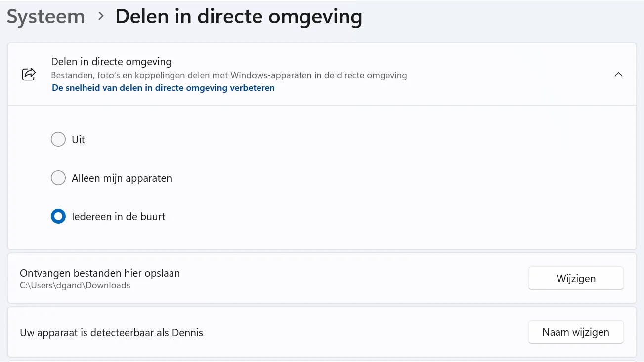Screen dimensions: 644x362
Task: Click the breadcrumb arrow after Systeem
Action: click(101, 16)
